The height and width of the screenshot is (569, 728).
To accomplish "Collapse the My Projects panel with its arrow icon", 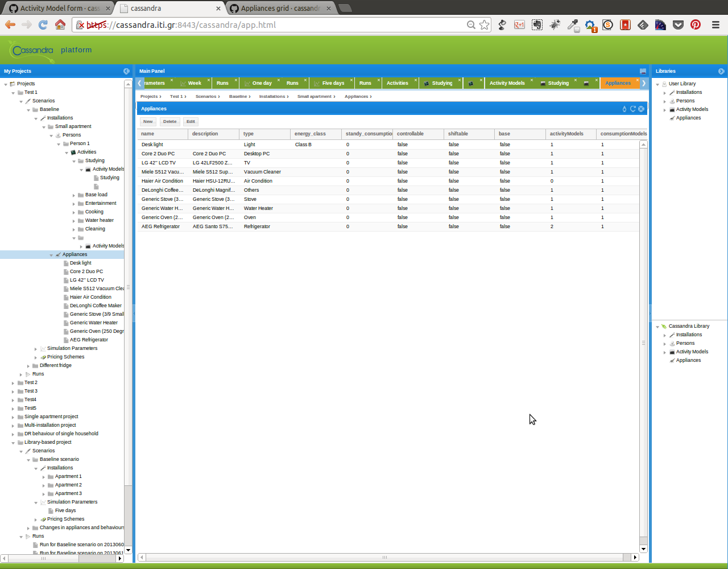I will (x=126, y=71).
